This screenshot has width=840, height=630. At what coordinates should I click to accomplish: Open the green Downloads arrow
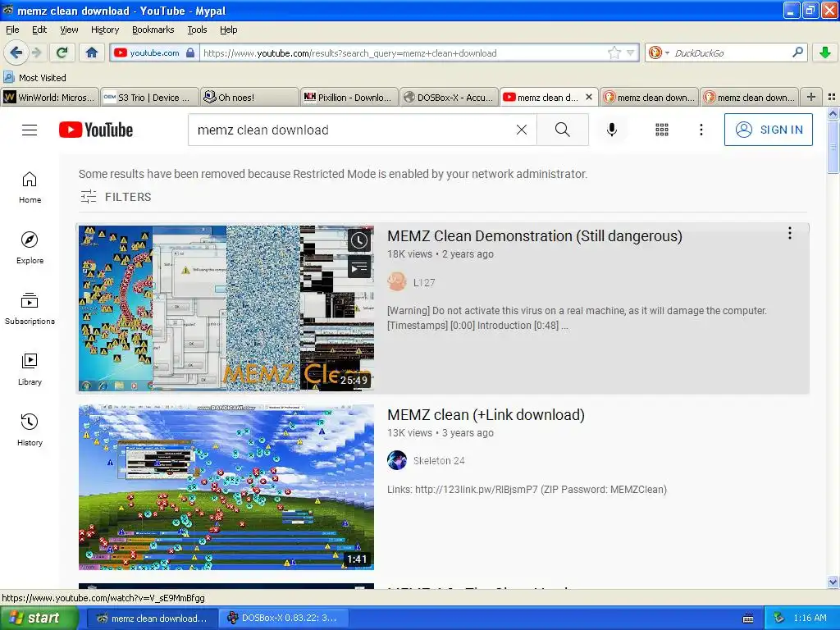(825, 52)
